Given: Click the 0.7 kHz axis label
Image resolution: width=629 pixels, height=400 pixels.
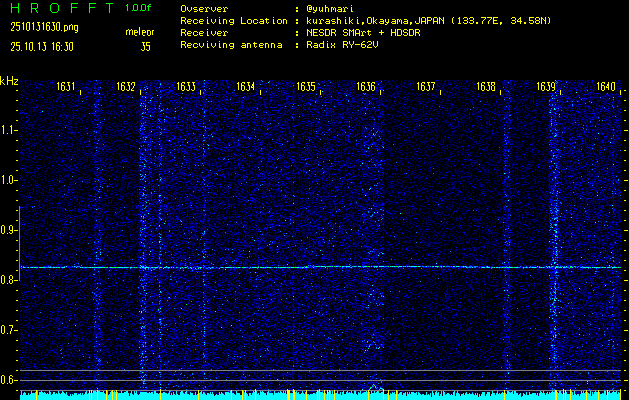Looking at the screenshot, I should click(9, 330).
